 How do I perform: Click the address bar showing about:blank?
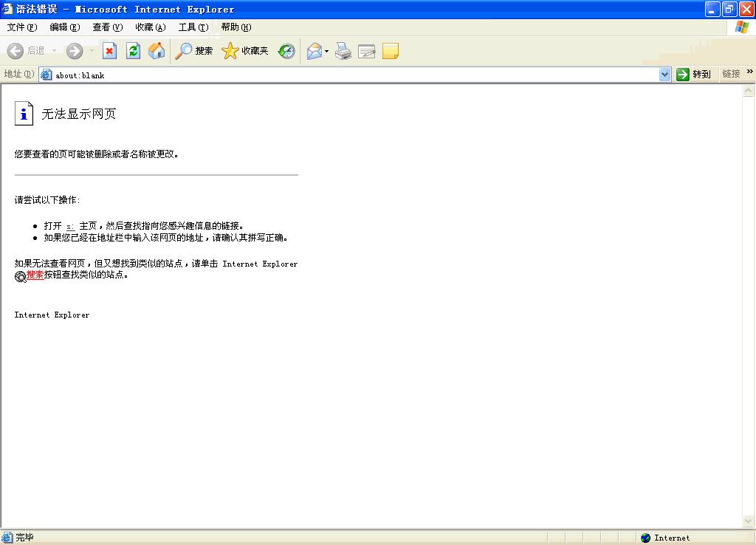point(356,75)
